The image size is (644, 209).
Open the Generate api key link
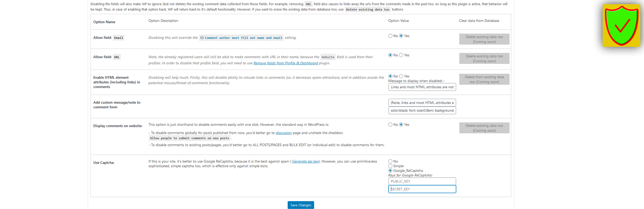305,161
